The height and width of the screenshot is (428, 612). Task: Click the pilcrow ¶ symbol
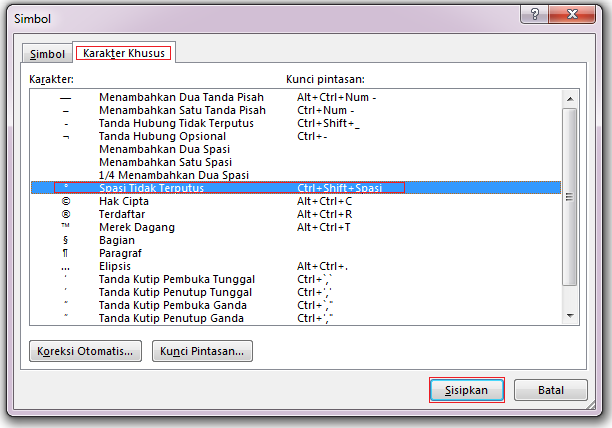point(66,253)
